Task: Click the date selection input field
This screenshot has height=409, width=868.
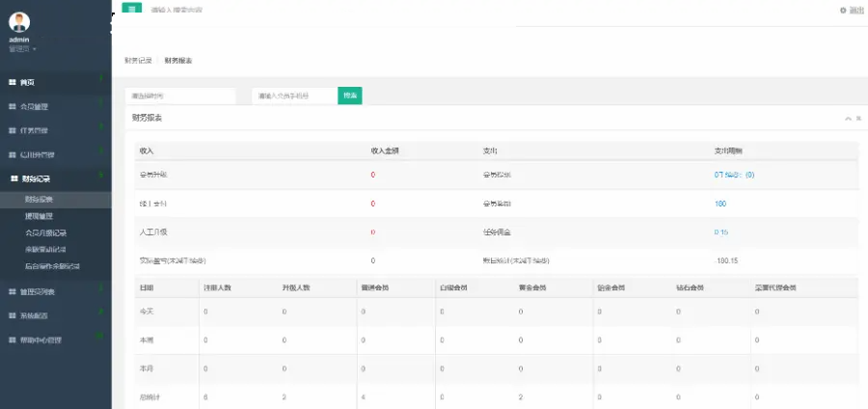Action: tap(180, 96)
